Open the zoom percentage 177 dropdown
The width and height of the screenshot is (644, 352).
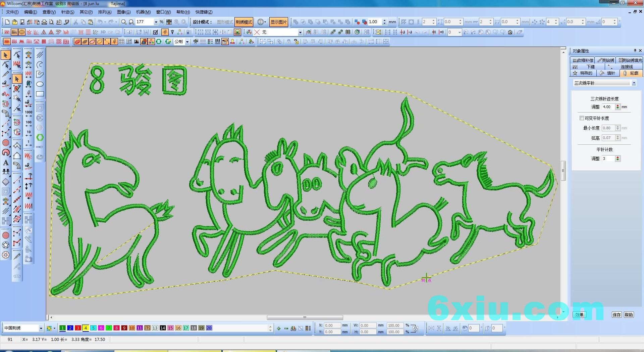(156, 22)
